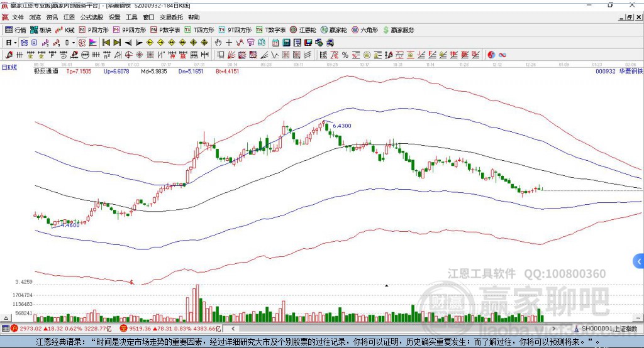Select the percent sign drawing tool
Image resolution: width=644 pixels, height=348 pixels.
pyautogui.click(x=345, y=55)
